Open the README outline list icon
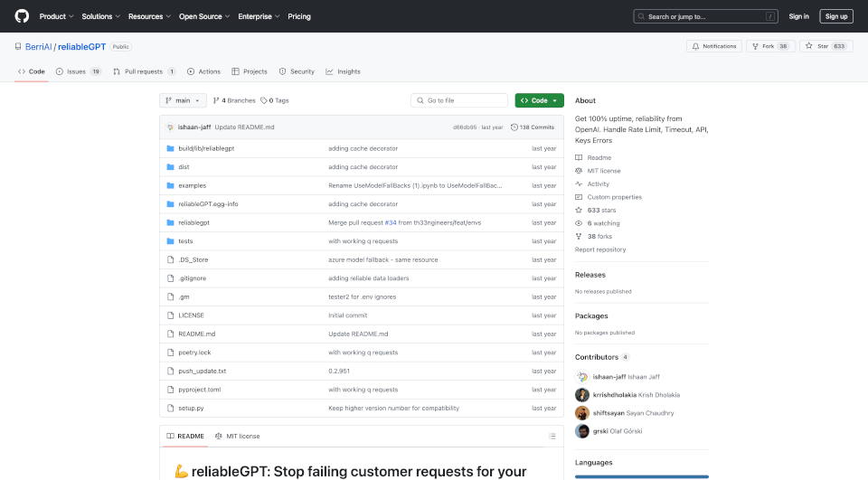This screenshot has height=480, width=868. point(552,437)
